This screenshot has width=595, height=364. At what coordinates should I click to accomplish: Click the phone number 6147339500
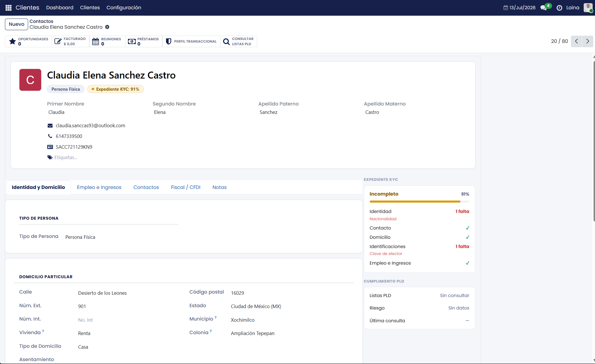[69, 136]
